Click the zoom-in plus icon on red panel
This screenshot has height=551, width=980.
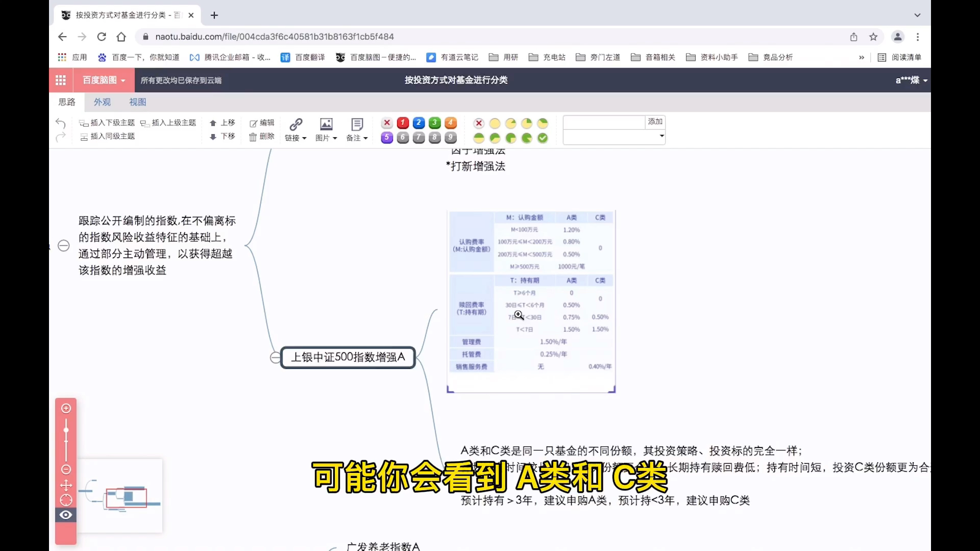[x=66, y=408]
